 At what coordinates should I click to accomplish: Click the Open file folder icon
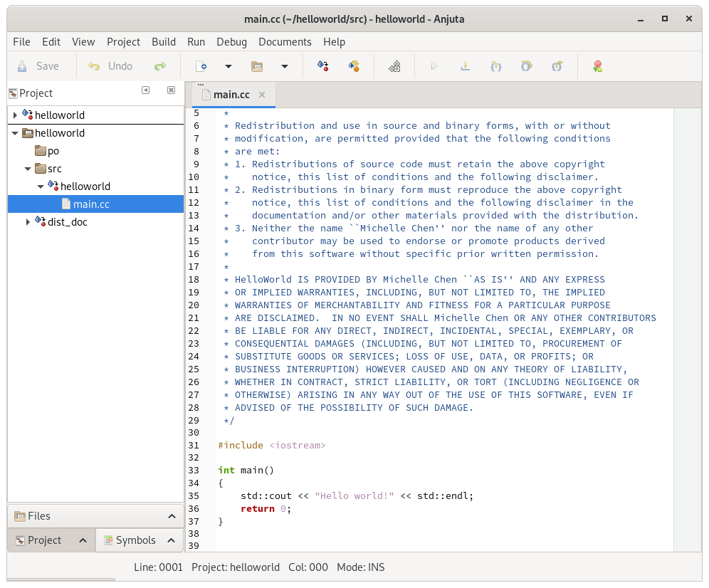(257, 66)
